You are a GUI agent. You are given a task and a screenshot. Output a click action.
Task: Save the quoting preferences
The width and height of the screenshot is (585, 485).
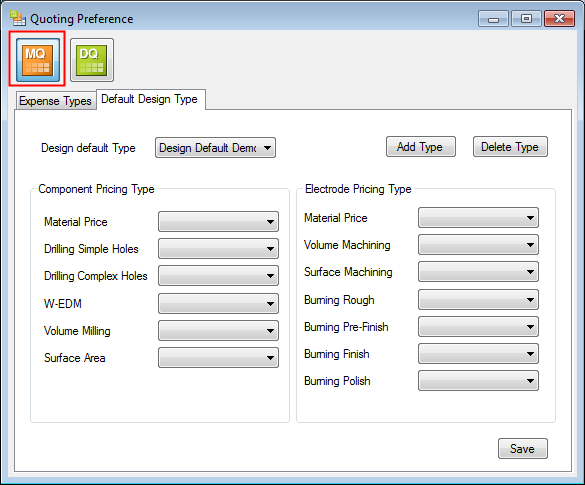(523, 448)
